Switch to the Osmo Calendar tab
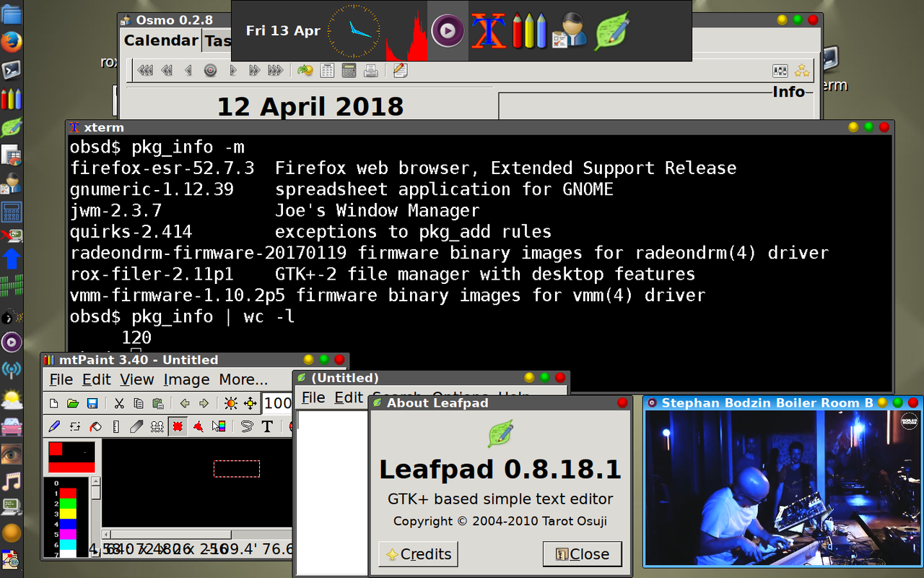This screenshot has height=578, width=924. (161, 40)
